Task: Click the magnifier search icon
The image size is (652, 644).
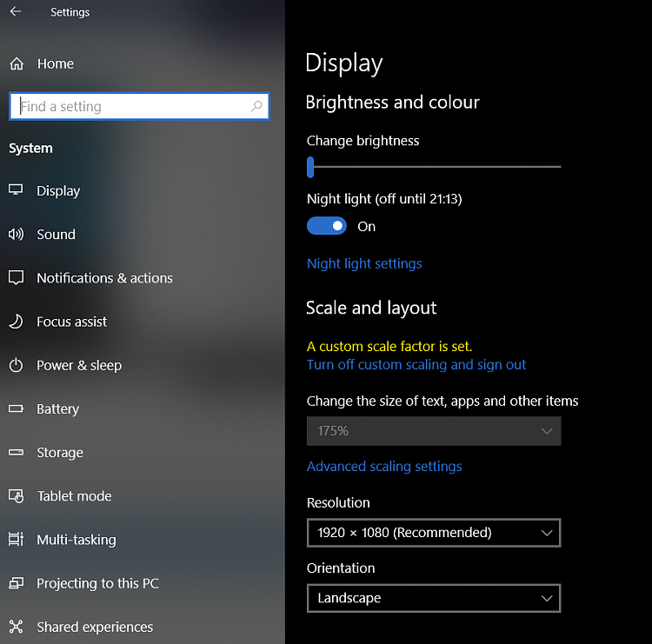Action: coord(256,106)
